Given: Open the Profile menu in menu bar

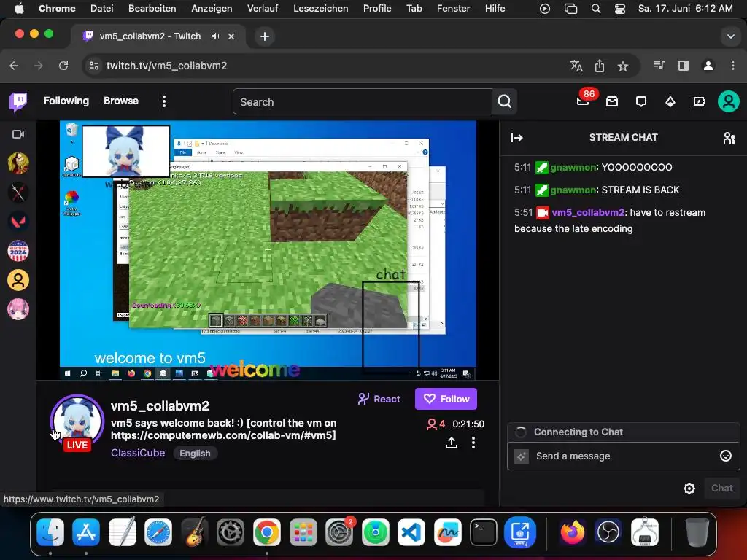Looking at the screenshot, I should pyautogui.click(x=377, y=9).
